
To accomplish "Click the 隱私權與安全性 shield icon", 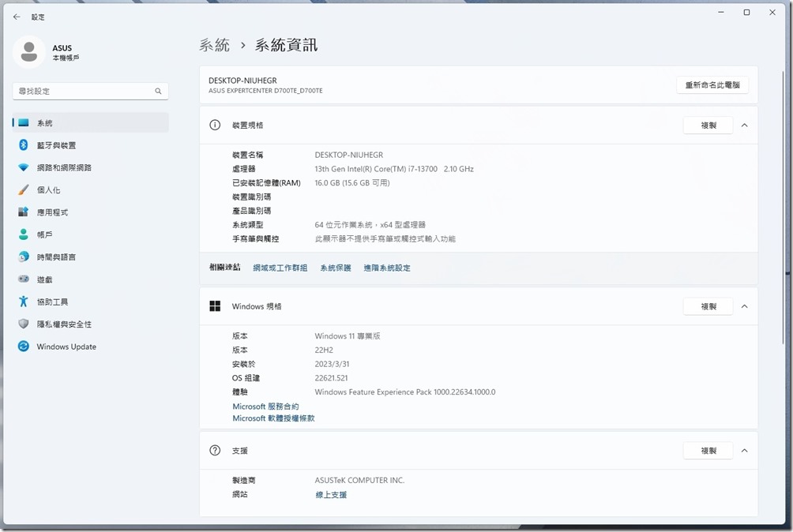I will point(23,324).
